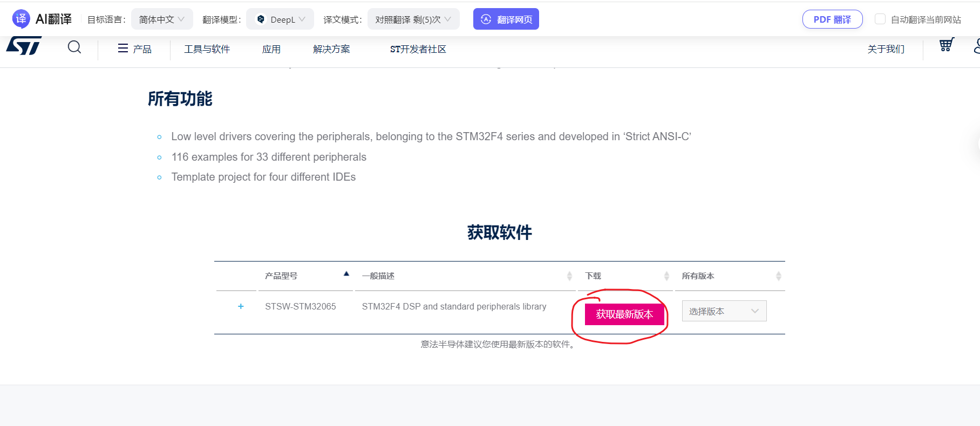
Task: Open the 应用 menu
Action: point(271,49)
